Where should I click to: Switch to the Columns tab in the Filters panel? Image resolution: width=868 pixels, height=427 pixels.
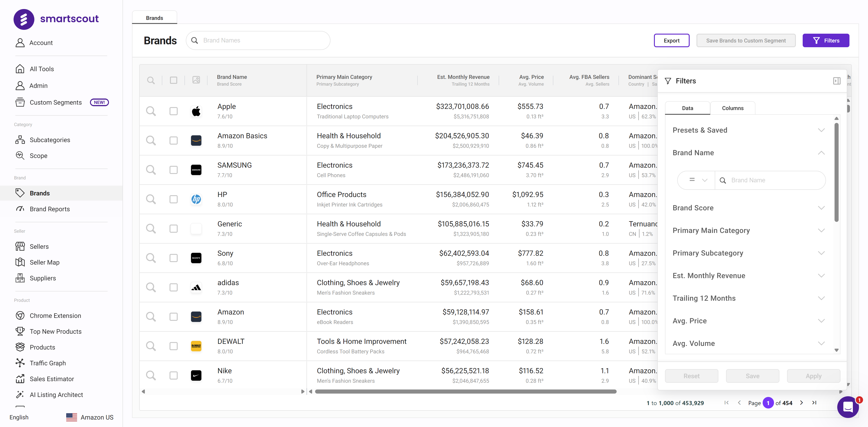coord(733,108)
